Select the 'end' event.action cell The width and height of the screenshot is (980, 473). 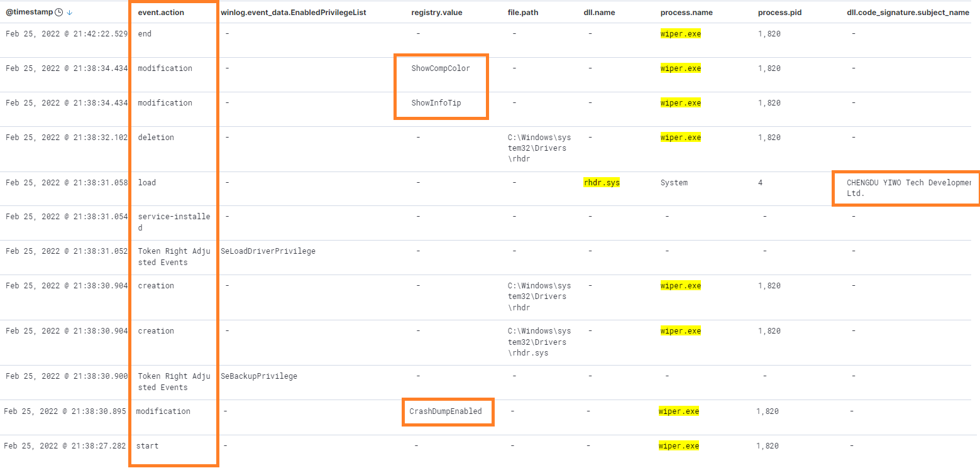click(x=145, y=34)
